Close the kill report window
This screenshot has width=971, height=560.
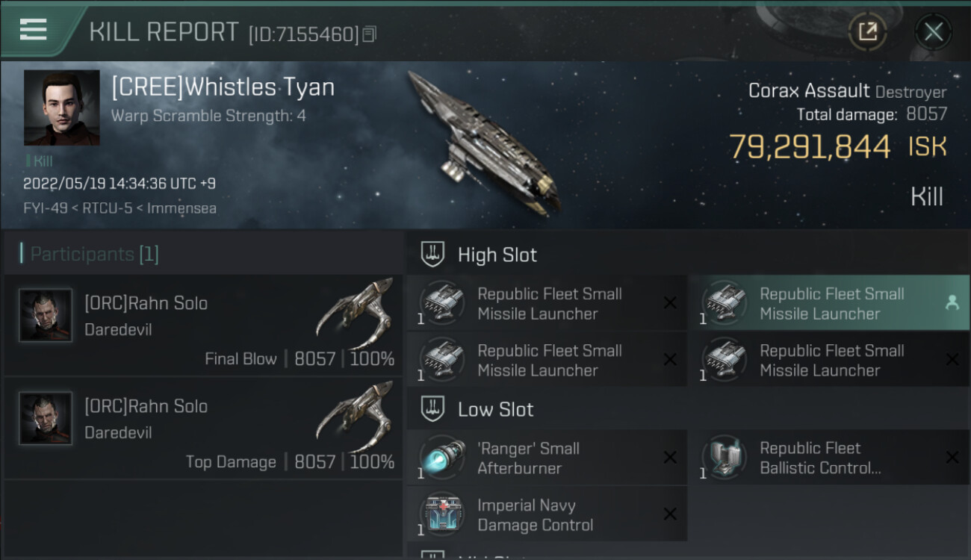pyautogui.click(x=933, y=31)
